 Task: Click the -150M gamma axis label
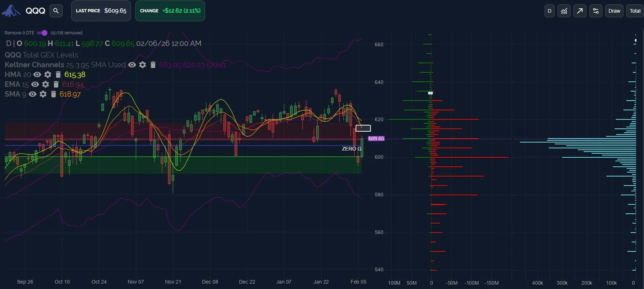click(x=492, y=283)
